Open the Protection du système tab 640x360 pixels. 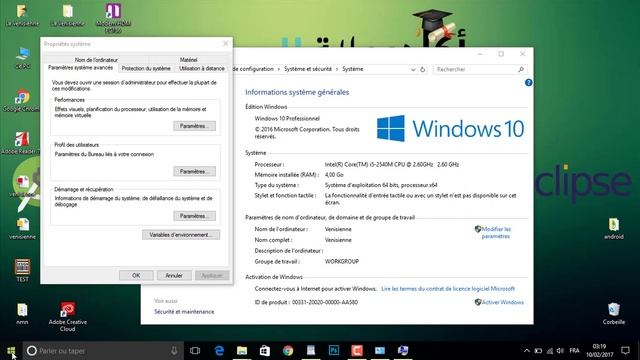click(146, 69)
